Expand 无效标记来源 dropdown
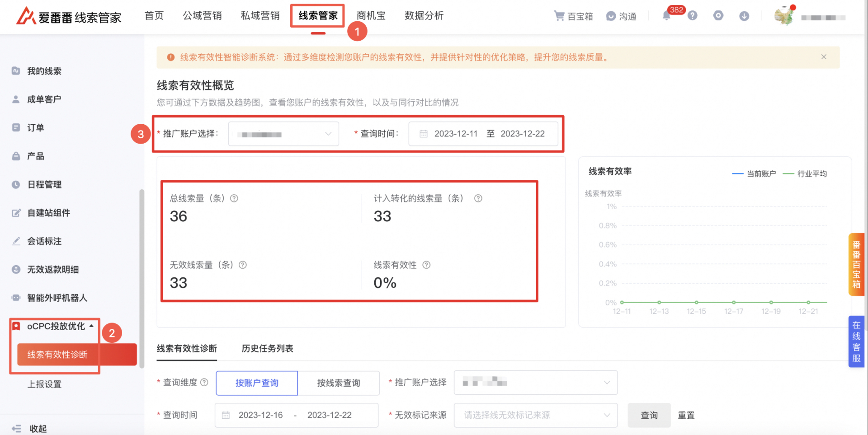 [535, 415]
